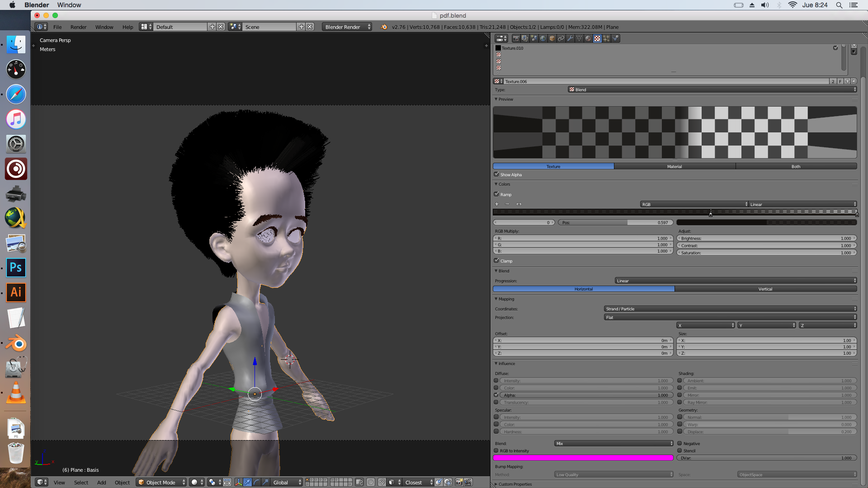868x488 pixels.
Task: Collapse the Influence panel
Action: [506, 363]
